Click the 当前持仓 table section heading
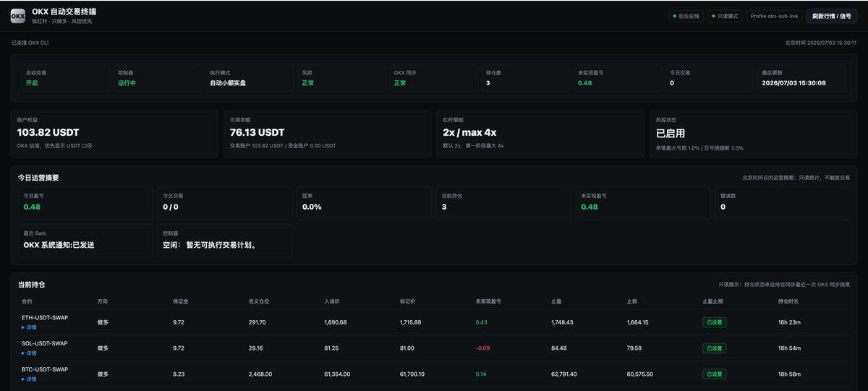 [x=32, y=285]
